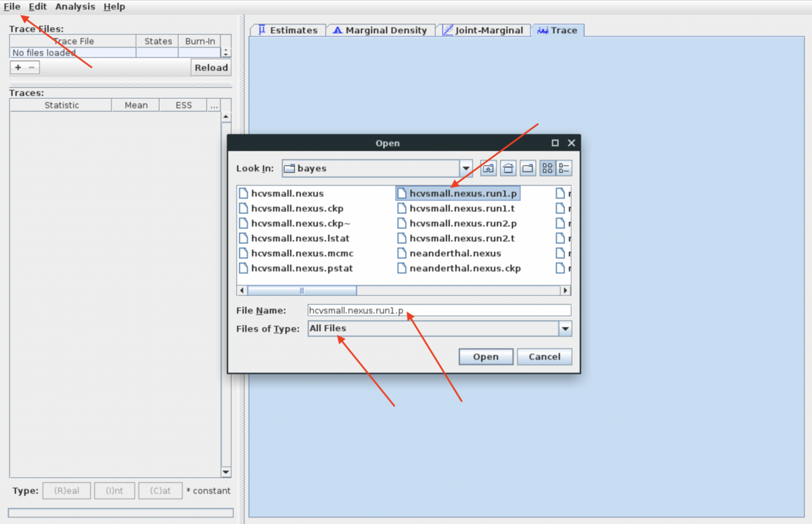The image size is (812, 524).
Task: Click the ESS column header in Traces table
Action: 183,105
